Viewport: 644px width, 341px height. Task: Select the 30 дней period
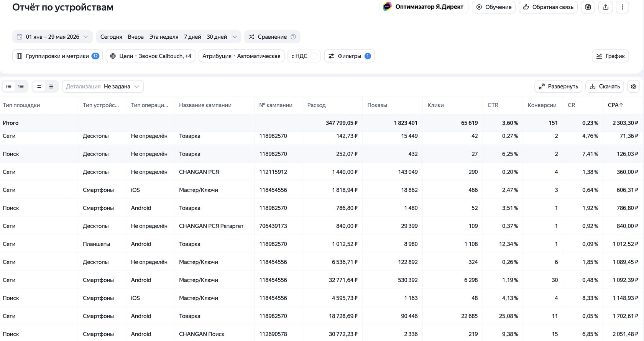[x=217, y=37]
